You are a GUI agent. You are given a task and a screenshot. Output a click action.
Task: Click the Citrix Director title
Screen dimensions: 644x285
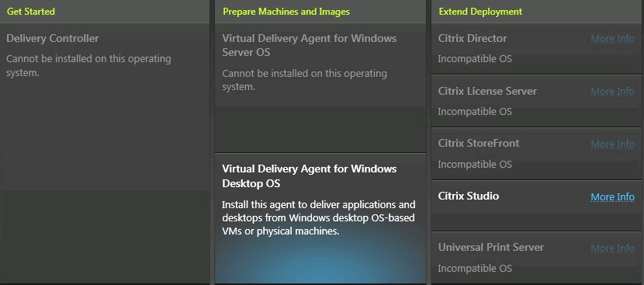(473, 38)
